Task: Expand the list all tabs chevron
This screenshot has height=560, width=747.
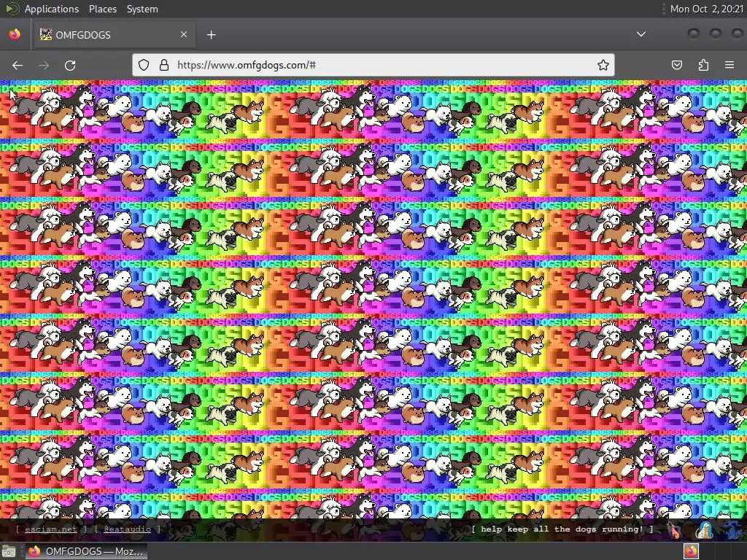Action: tap(641, 34)
